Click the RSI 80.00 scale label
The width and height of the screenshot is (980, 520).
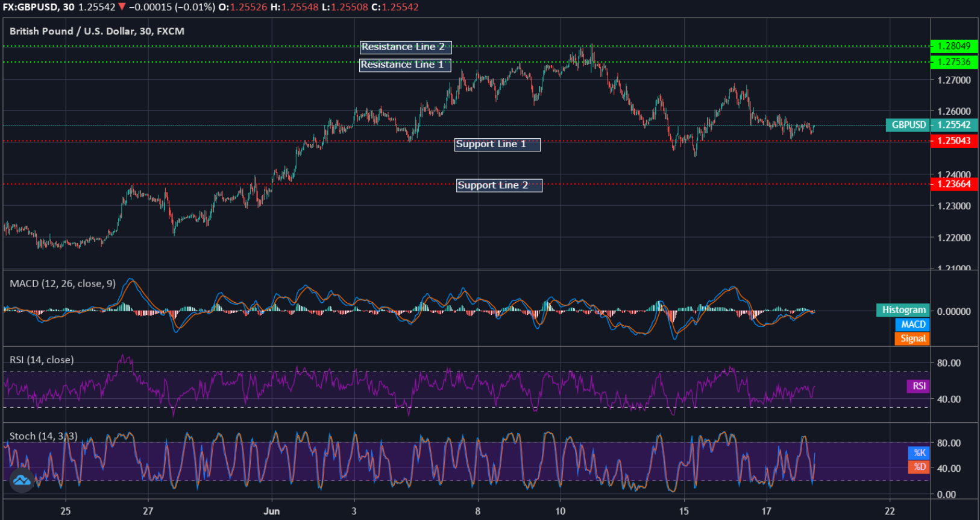[x=949, y=363]
